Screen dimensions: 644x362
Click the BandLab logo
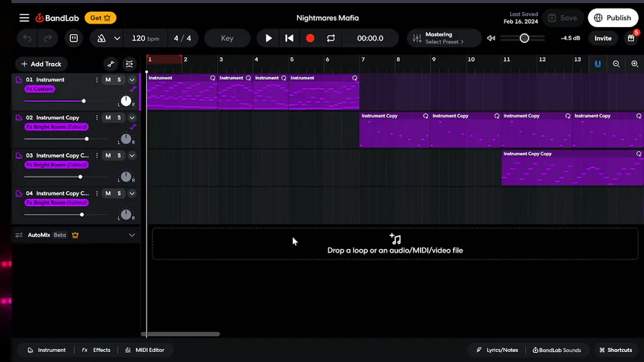57,18
